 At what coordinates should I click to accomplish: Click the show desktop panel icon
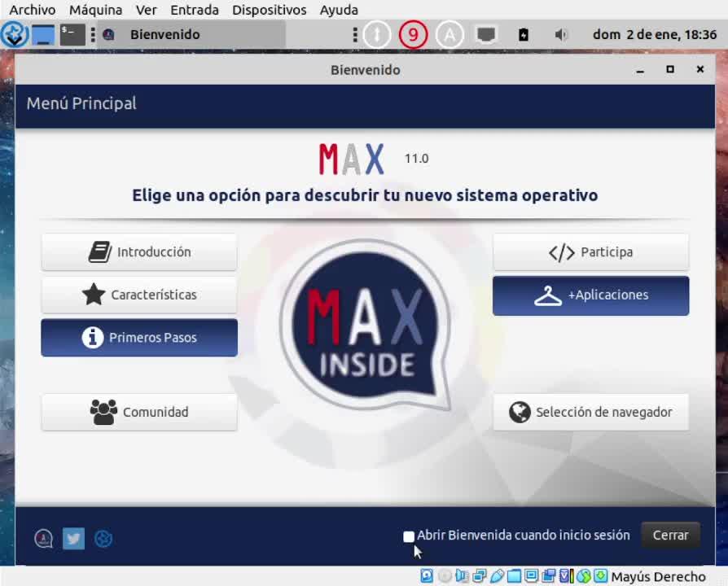point(43,35)
